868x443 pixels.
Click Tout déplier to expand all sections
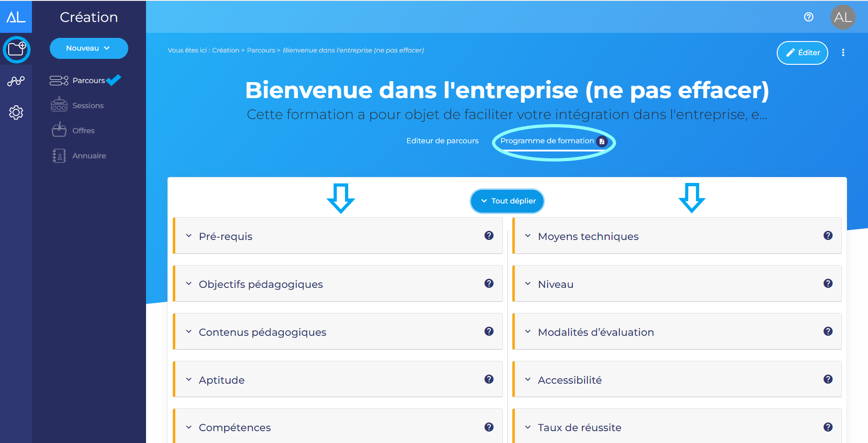[507, 201]
